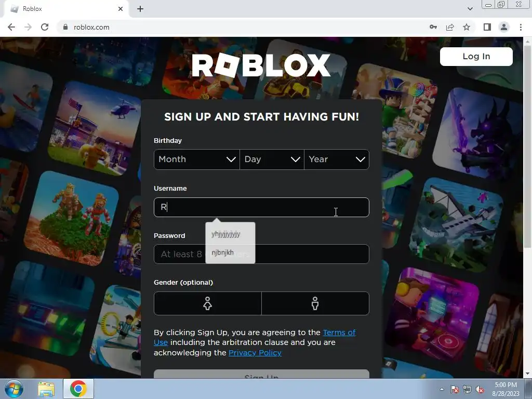Open the birthday Month dropdown

point(197,159)
